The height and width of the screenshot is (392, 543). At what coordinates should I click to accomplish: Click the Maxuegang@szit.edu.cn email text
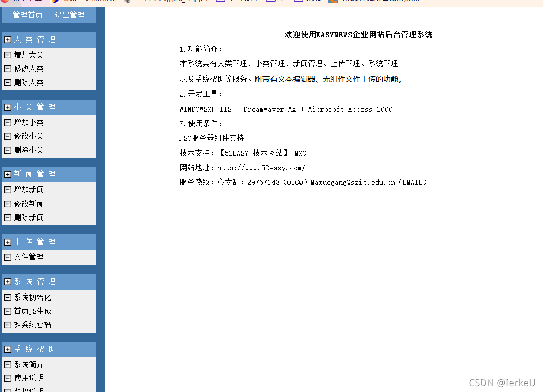click(352, 182)
